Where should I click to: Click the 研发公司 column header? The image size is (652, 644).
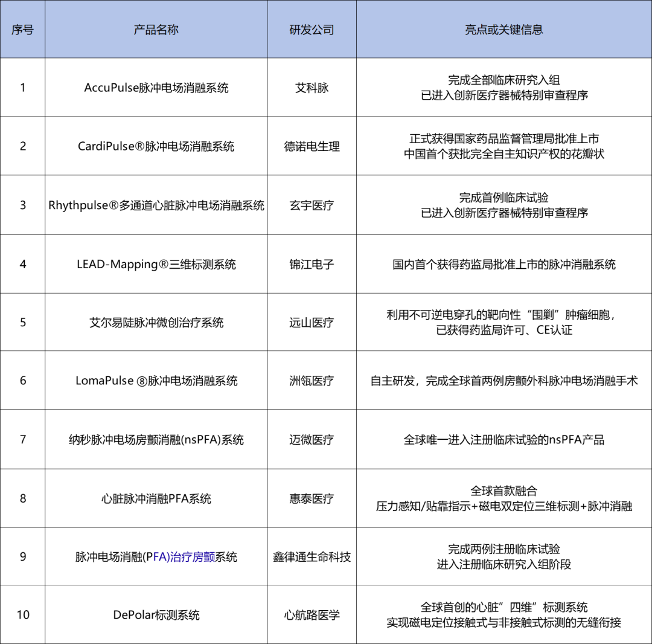coord(312,28)
